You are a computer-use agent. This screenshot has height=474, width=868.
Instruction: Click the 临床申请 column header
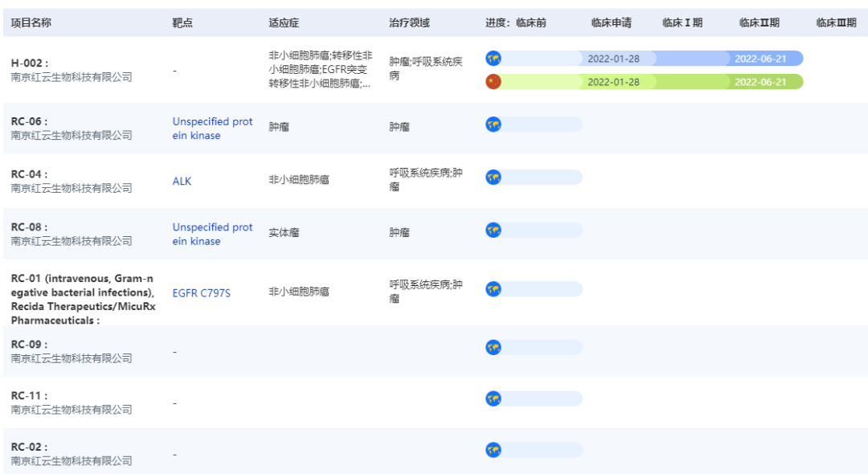611,22
